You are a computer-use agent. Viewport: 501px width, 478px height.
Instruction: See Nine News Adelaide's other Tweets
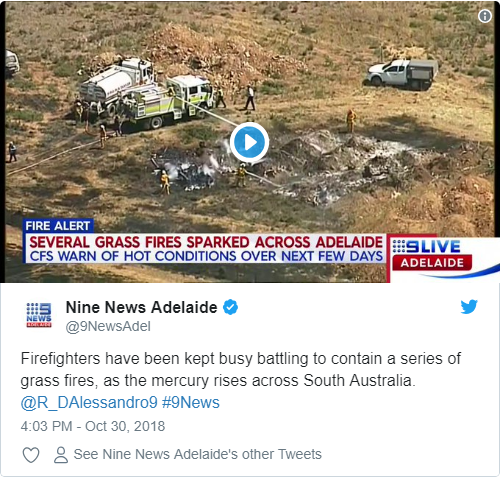[198, 454]
